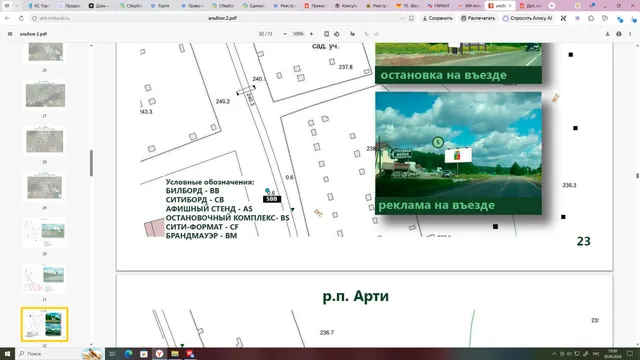The width and height of the screenshot is (640, 360).
Task: Select page 27 thumbnail
Action: pos(45,95)
